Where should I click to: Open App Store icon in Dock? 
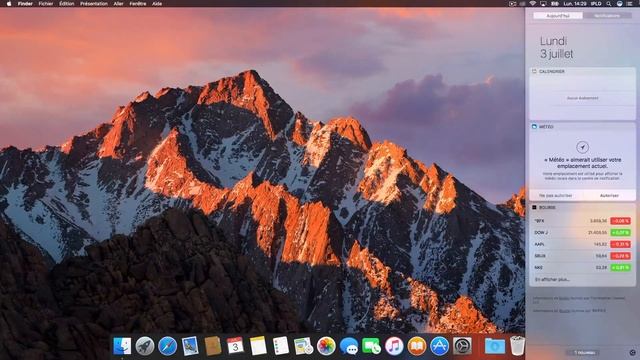[440, 346]
